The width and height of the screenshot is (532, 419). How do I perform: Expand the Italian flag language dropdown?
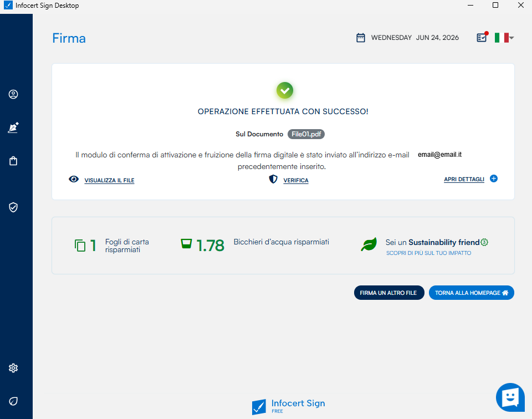pyautogui.click(x=504, y=38)
